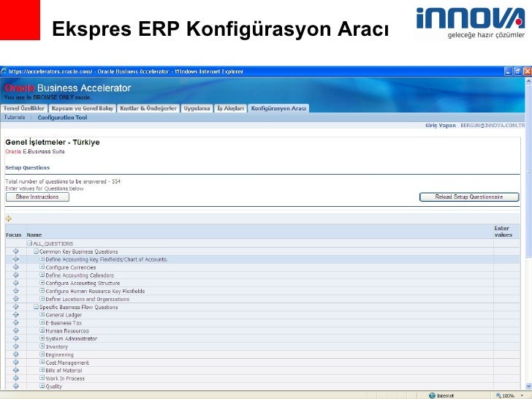The height and width of the screenshot is (399, 532).
Task: Click focus icon for System Administrator
Action: coord(16,338)
